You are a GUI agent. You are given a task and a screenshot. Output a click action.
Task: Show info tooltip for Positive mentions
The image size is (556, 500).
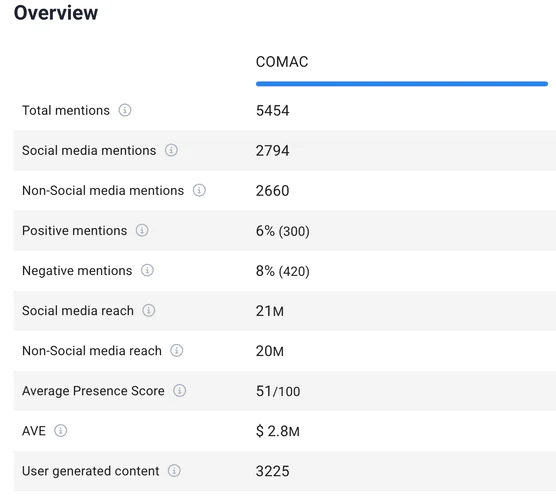(142, 230)
